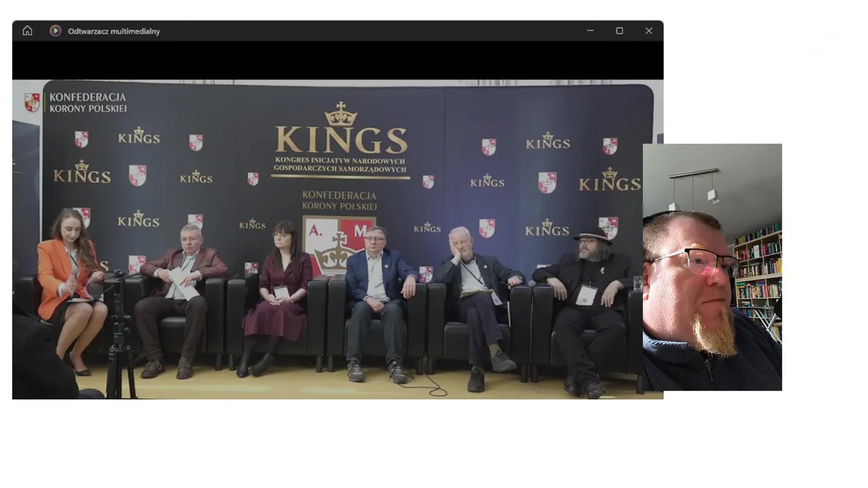Screen dimensions: 868x488
Task: Click the home icon in media player
Action: tap(27, 30)
